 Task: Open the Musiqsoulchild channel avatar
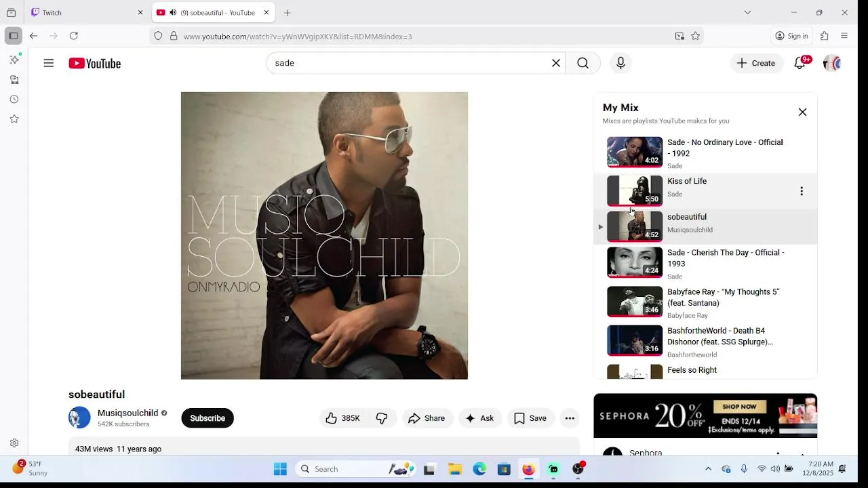click(79, 418)
